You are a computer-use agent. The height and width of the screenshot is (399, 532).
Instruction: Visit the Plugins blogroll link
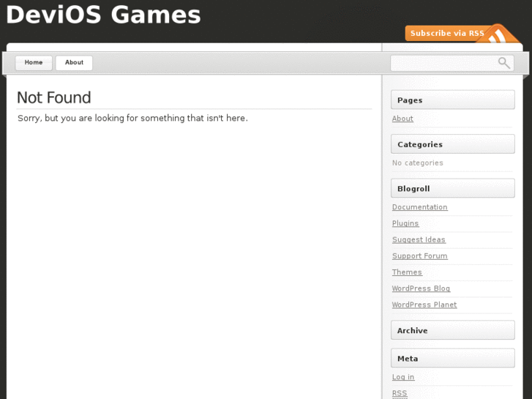[x=405, y=223]
